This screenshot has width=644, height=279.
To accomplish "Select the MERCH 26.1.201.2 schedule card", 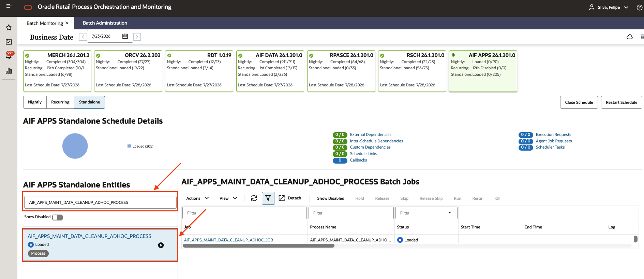I will click(x=57, y=71).
